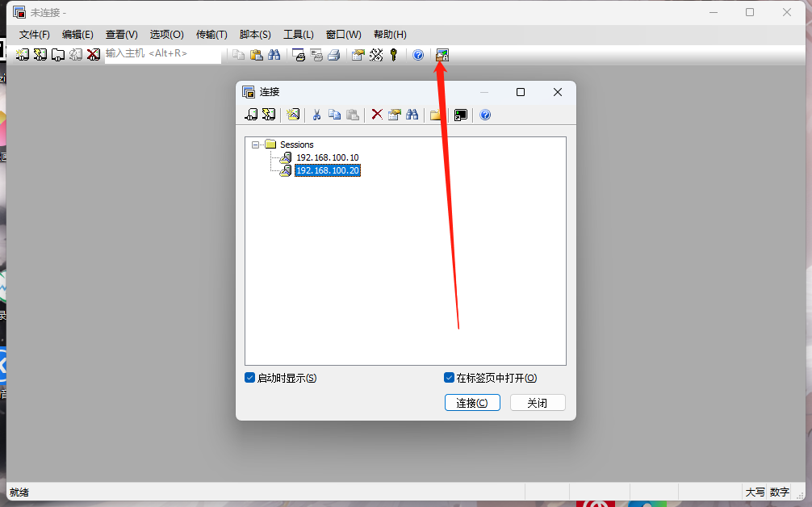Image resolution: width=812 pixels, height=507 pixels.
Task: Click the Cut scissors icon in 连接 dialog
Action: pos(316,115)
